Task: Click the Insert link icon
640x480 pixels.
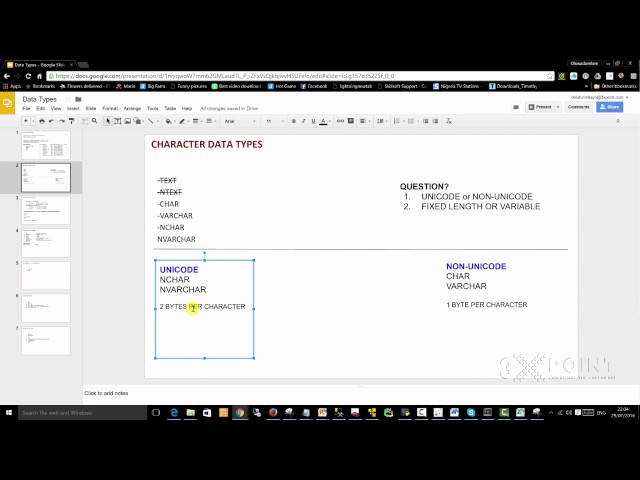Action: [340, 121]
